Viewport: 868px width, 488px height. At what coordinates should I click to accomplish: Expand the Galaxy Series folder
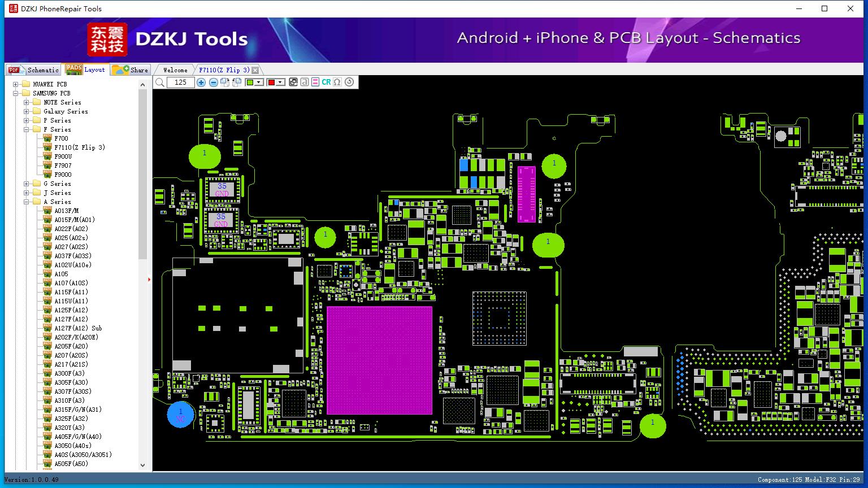click(27, 111)
